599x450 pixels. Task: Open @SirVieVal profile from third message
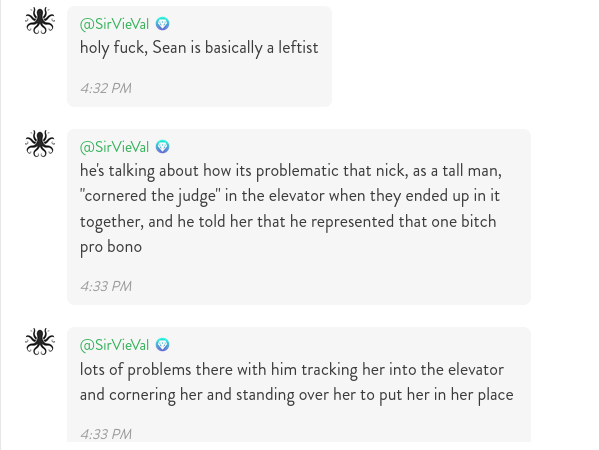pos(114,345)
